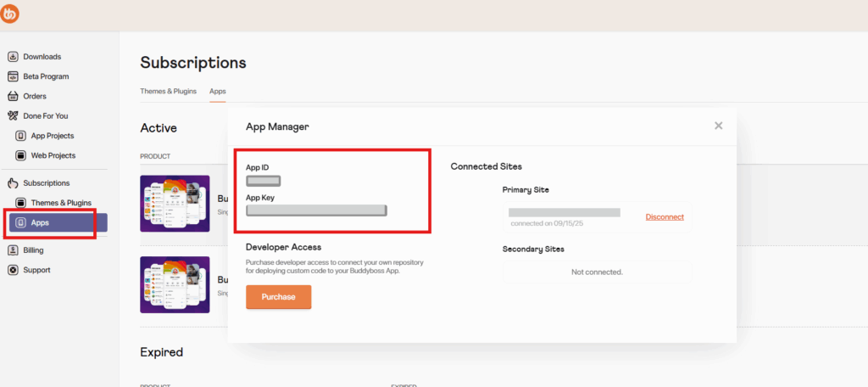
Task: Click the Billing icon in sidebar
Action: click(x=13, y=250)
